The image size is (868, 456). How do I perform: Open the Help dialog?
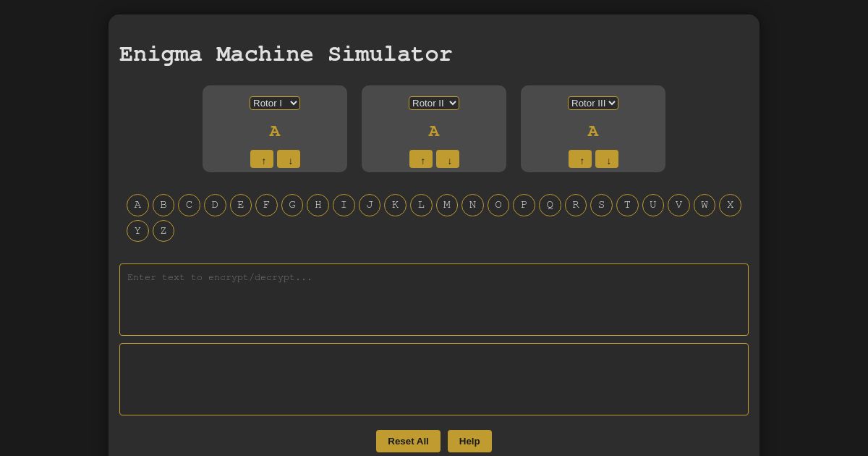pyautogui.click(x=469, y=441)
